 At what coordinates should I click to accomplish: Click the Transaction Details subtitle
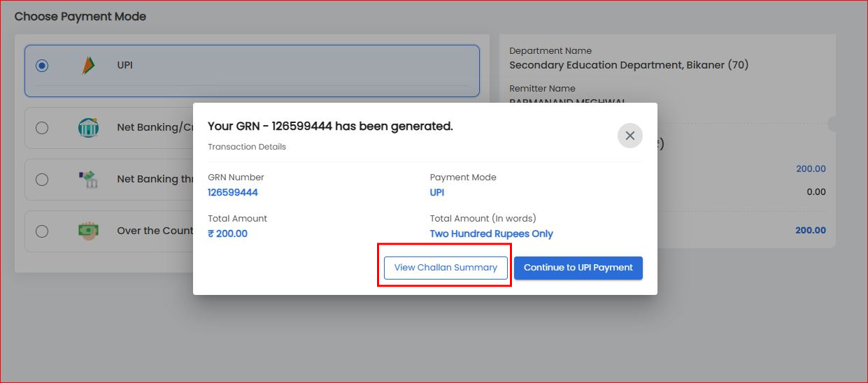(x=247, y=147)
